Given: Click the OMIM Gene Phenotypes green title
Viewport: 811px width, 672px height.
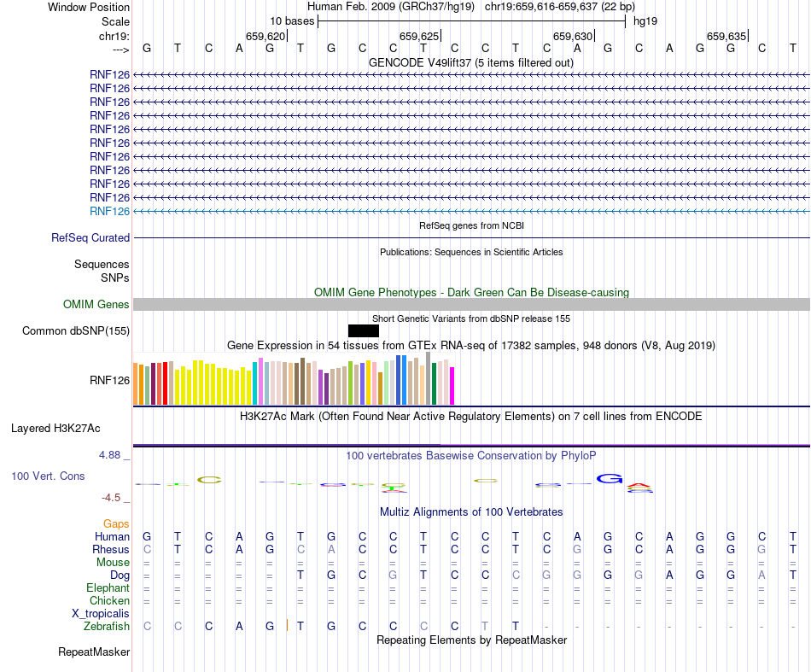Looking at the screenshot, I should click(x=471, y=292).
